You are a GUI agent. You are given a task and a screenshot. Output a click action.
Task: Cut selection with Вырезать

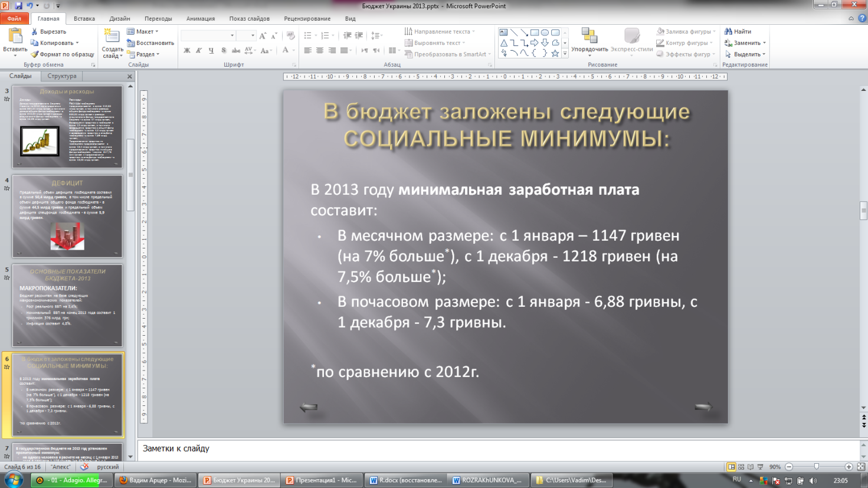tap(48, 31)
